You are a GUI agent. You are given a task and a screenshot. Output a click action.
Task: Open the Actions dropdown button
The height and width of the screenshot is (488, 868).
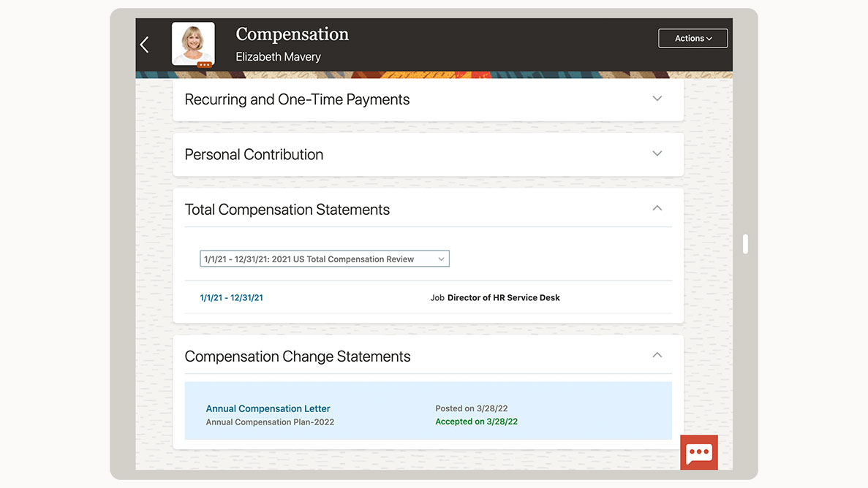(x=692, y=39)
